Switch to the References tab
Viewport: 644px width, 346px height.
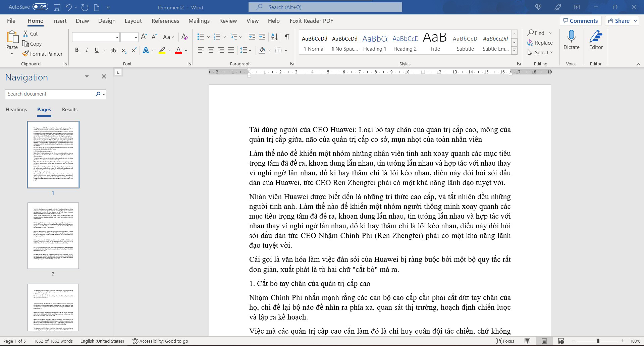(165, 21)
